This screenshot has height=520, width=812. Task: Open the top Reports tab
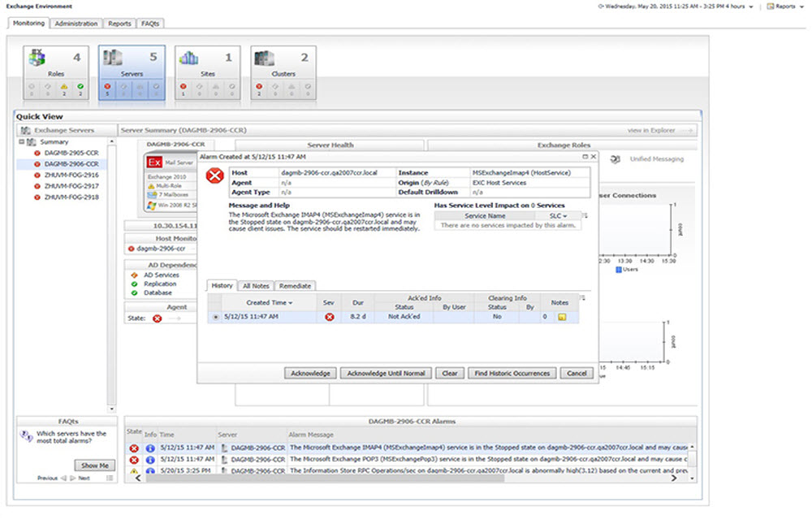[x=119, y=24]
